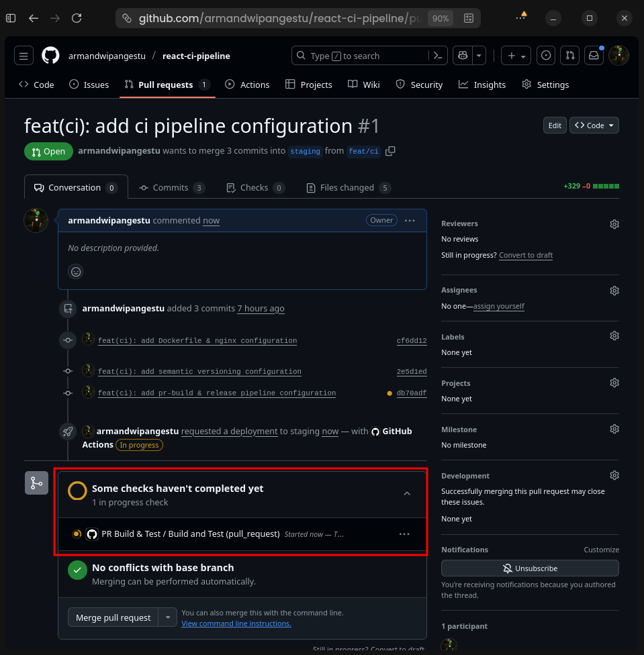The width and height of the screenshot is (644, 655).
Task: Open the notifications inbox icon
Action: (x=594, y=56)
